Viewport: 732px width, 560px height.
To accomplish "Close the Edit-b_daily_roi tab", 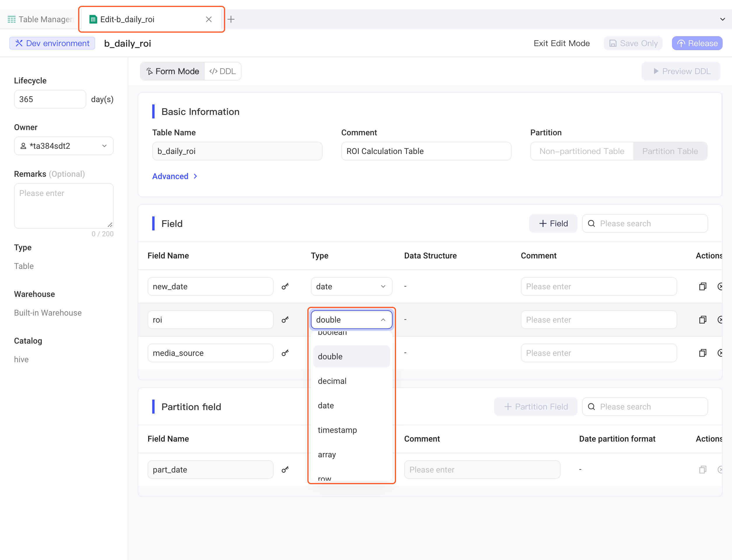I will 209,19.
